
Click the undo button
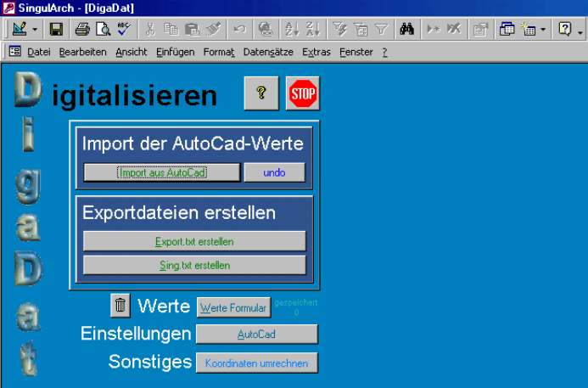click(x=274, y=172)
